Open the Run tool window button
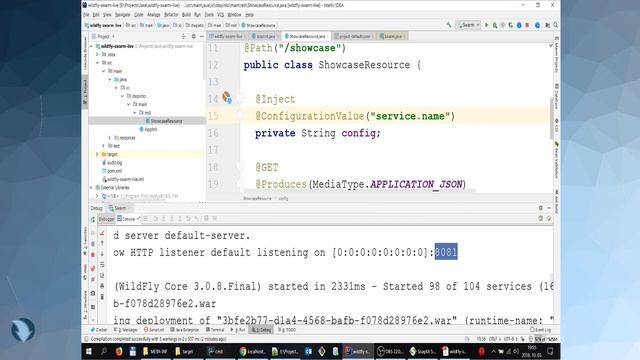This screenshot has width=640, height=360. 238,330
